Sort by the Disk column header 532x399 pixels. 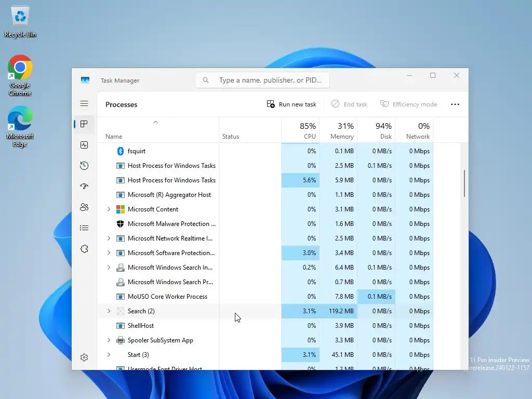click(x=376, y=130)
